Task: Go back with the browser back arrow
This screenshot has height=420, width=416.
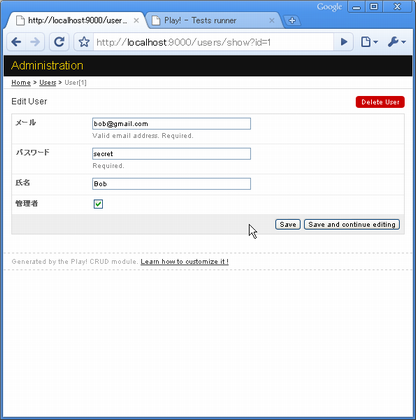Action: tap(16, 42)
